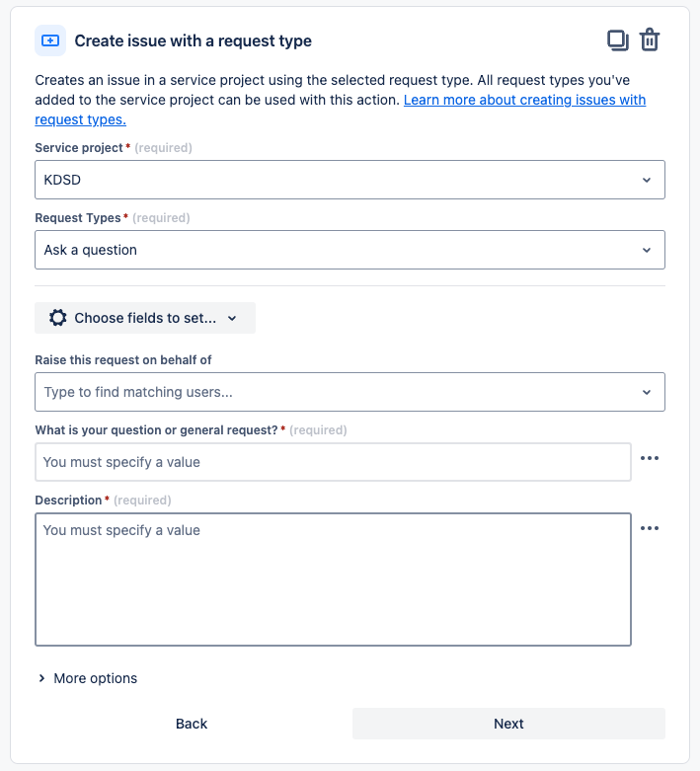Click the create issue action icon

[50, 40]
